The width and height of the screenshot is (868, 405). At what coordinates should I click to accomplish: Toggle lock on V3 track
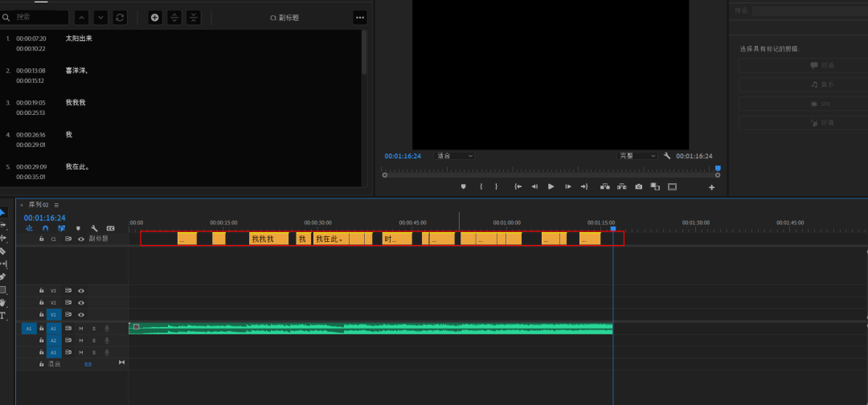pyautogui.click(x=41, y=290)
